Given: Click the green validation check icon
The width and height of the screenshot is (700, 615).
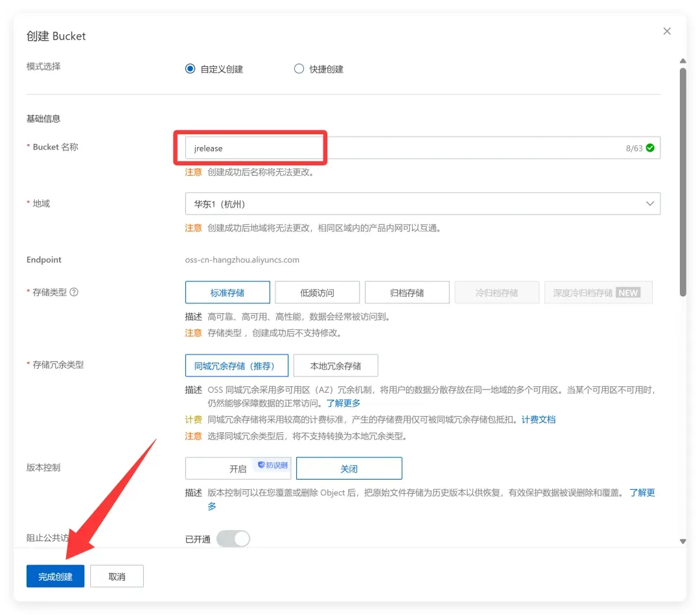Looking at the screenshot, I should (x=651, y=148).
